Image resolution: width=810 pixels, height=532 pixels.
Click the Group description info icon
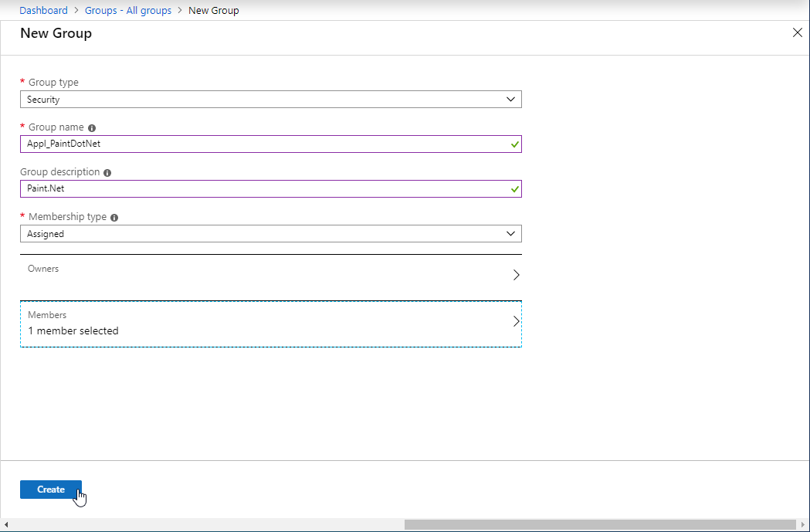[x=107, y=173]
